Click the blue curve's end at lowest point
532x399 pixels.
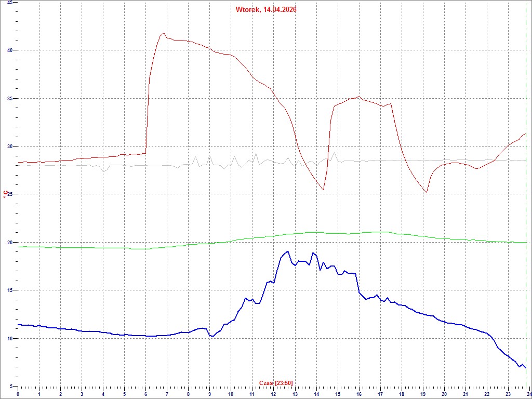(526, 368)
